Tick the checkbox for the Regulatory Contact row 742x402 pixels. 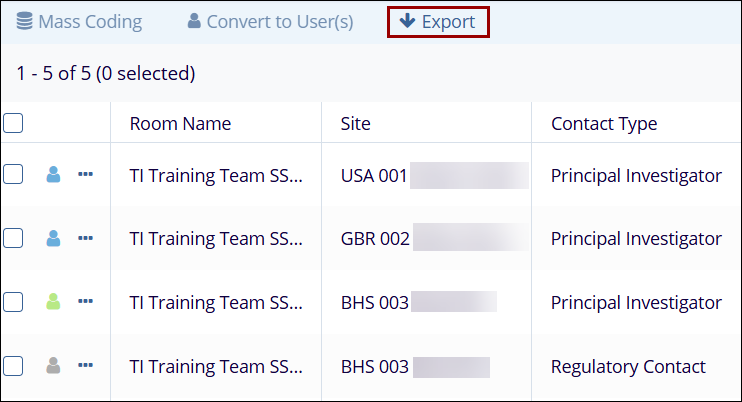[13, 366]
